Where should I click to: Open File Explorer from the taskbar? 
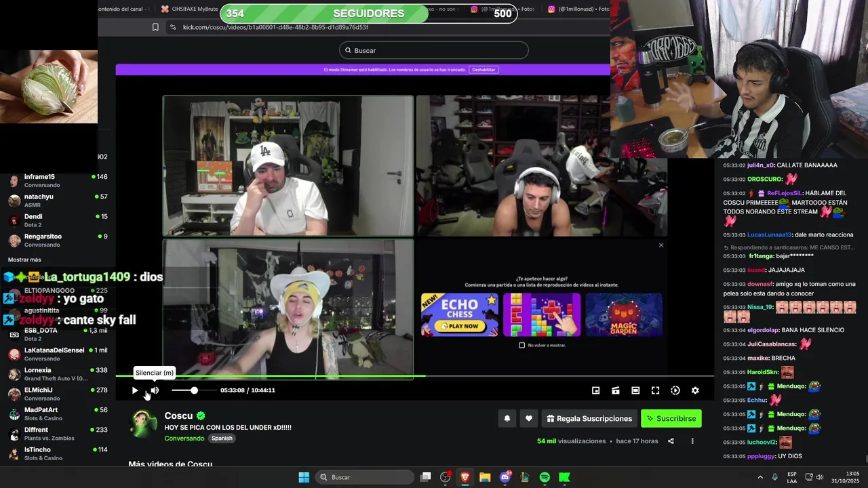[485, 477]
